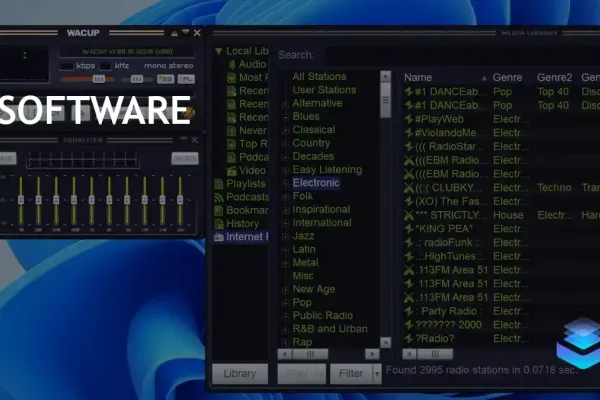Collapse the Local Library tree node
Viewport: 600px width, 400px height.
[x=218, y=51]
